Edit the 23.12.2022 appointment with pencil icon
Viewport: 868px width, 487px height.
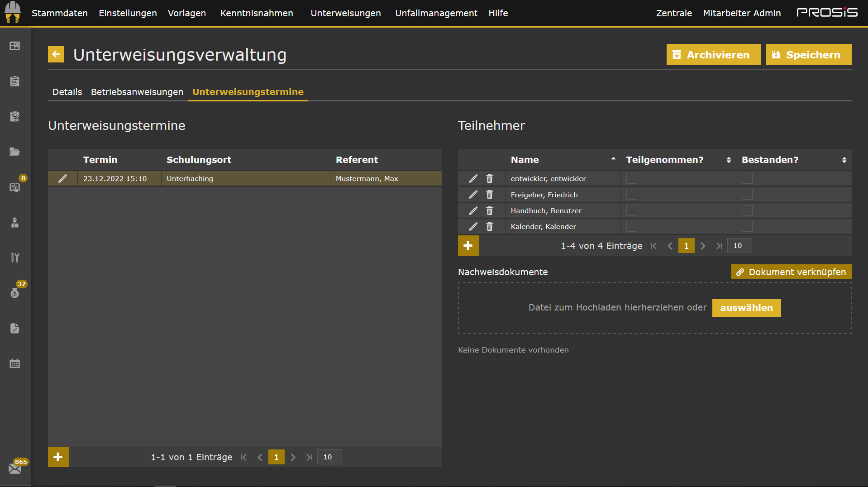(x=63, y=179)
